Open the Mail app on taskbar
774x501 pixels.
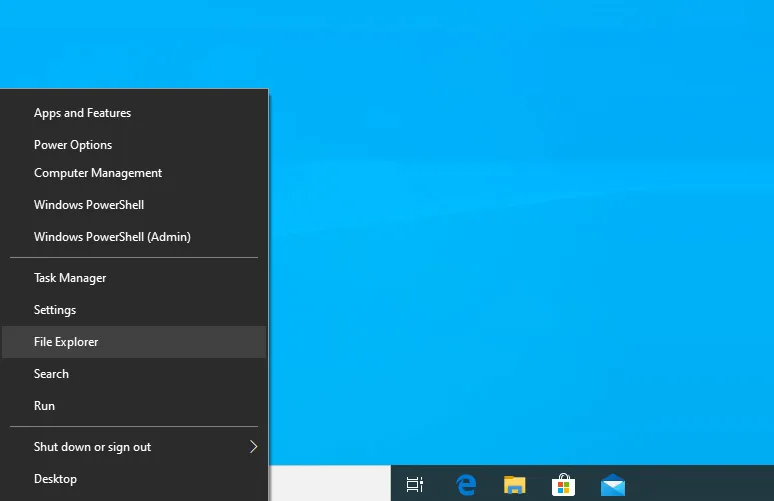point(613,485)
